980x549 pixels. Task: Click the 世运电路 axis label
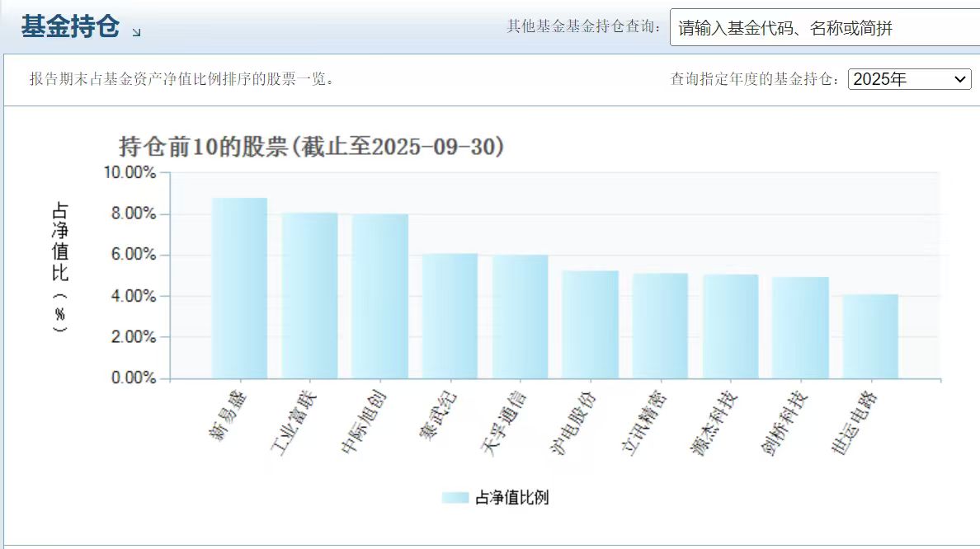(x=855, y=422)
